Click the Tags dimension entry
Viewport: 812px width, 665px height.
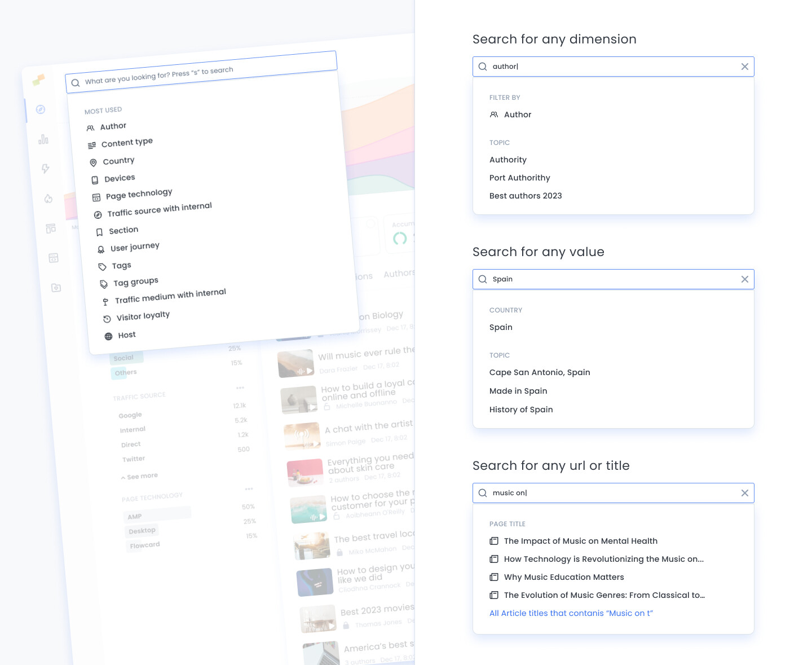pos(121,265)
